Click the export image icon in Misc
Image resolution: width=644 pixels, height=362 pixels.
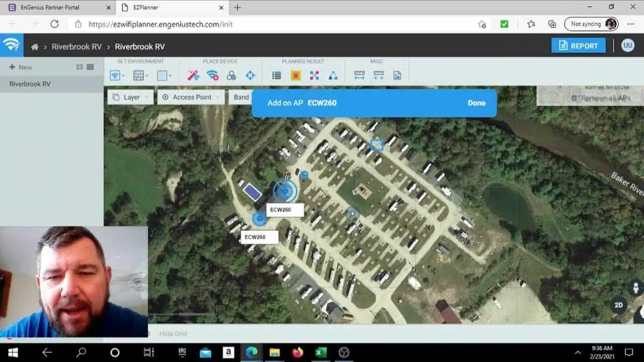coord(397,75)
